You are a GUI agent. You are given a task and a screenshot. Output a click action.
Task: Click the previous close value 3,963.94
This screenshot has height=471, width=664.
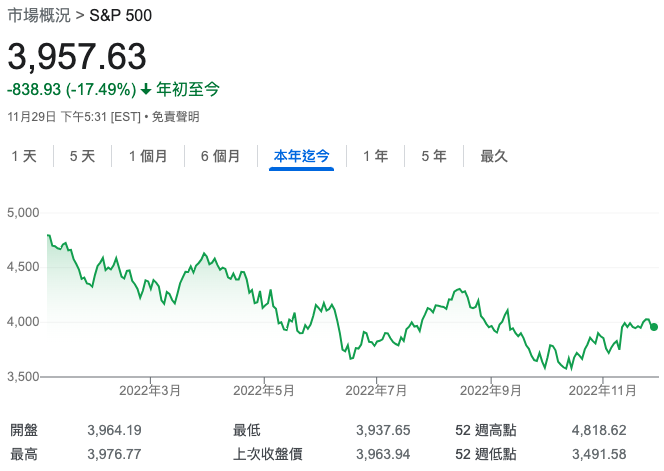click(x=383, y=454)
